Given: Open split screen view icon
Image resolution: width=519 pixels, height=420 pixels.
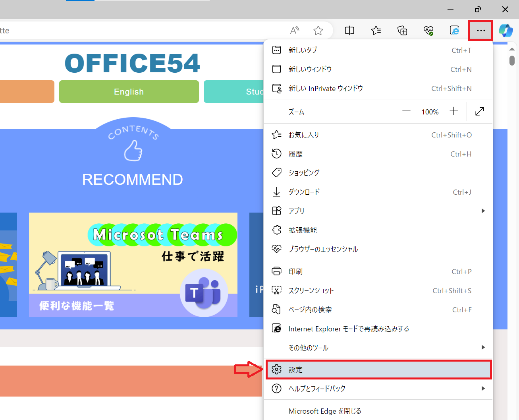Looking at the screenshot, I should coord(349,31).
